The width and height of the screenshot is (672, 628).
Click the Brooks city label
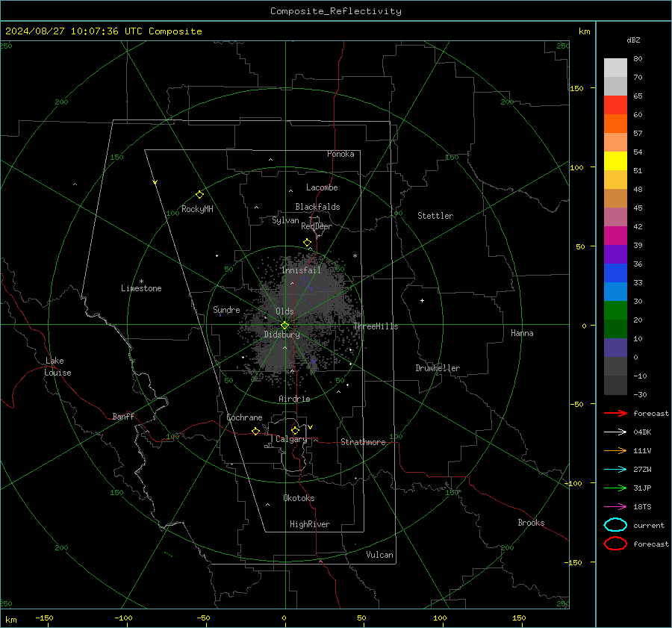[531, 523]
